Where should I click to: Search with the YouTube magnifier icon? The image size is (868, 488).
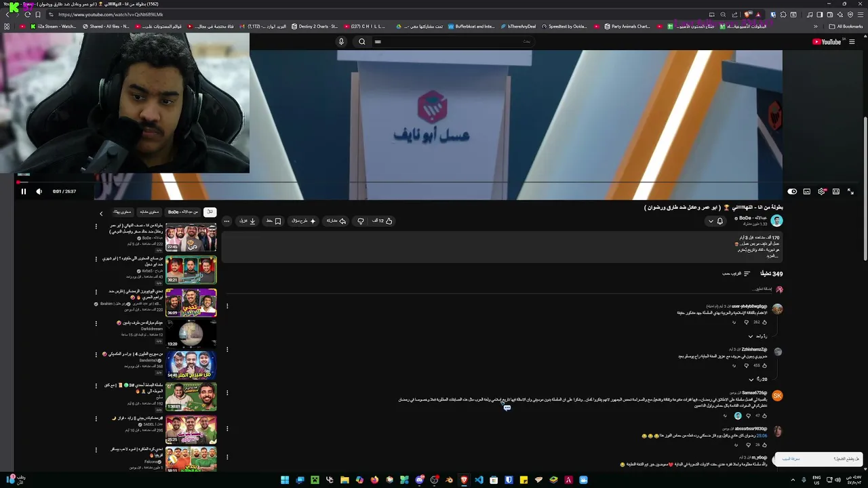point(362,41)
